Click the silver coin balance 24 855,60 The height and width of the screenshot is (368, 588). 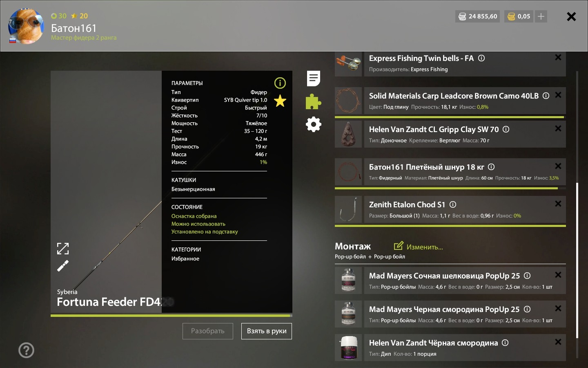478,16
